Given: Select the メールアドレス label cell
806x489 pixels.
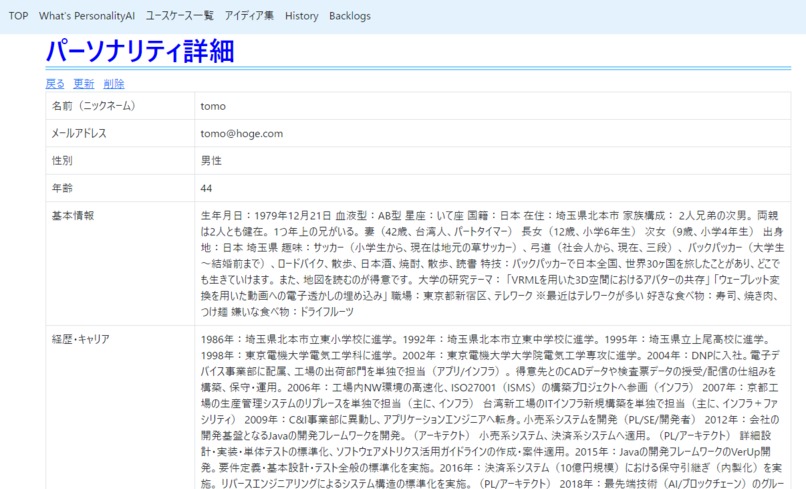Looking at the screenshot, I should (120, 133).
